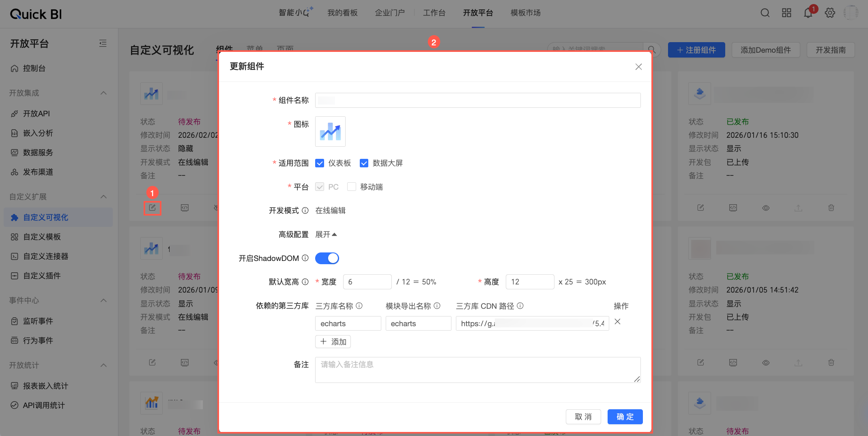Collapse the 高级配置 advanced section

click(326, 234)
